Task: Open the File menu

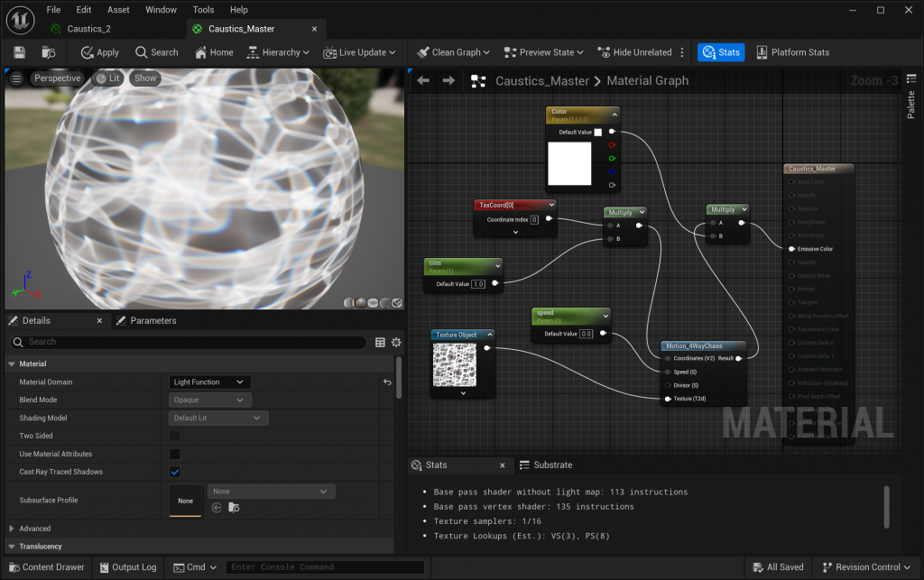Action: coord(53,9)
